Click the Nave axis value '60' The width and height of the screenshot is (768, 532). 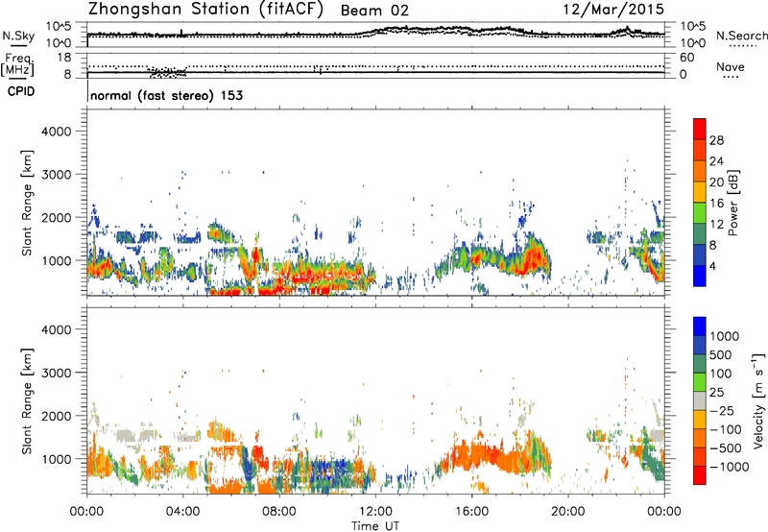(x=686, y=58)
